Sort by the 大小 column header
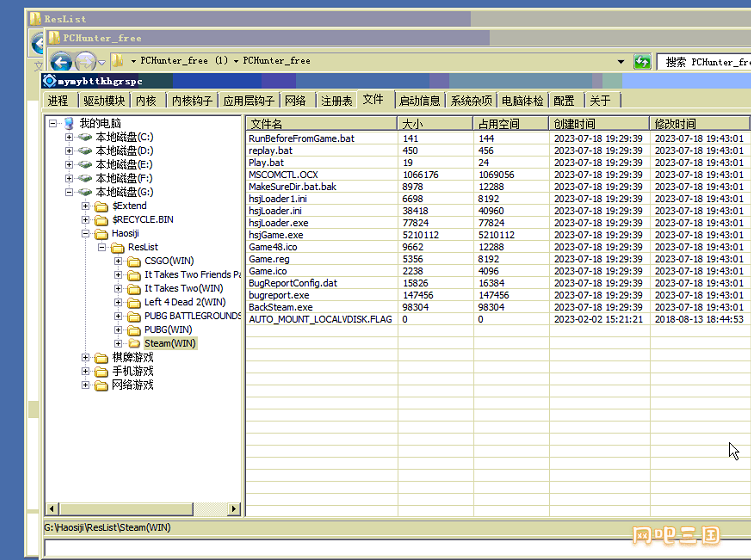 [435, 124]
